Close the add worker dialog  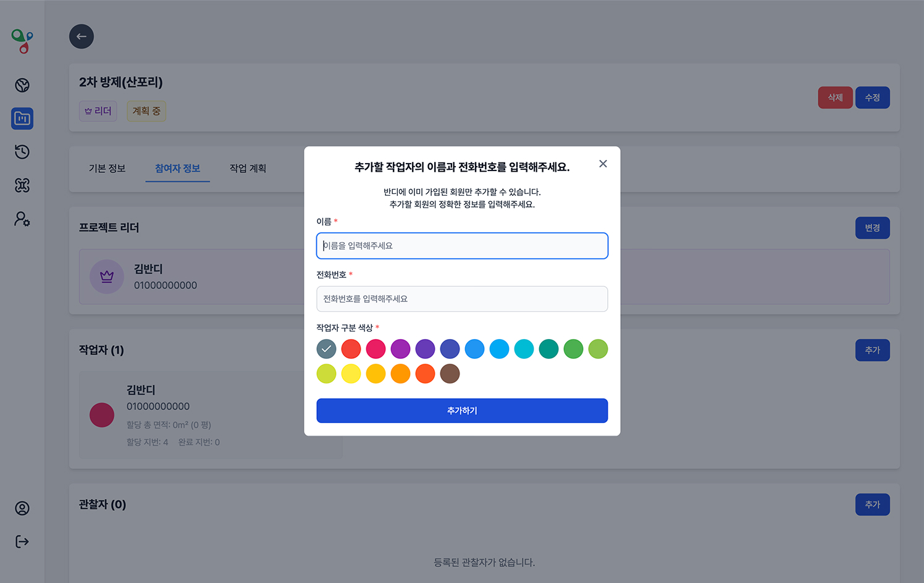[x=603, y=164]
